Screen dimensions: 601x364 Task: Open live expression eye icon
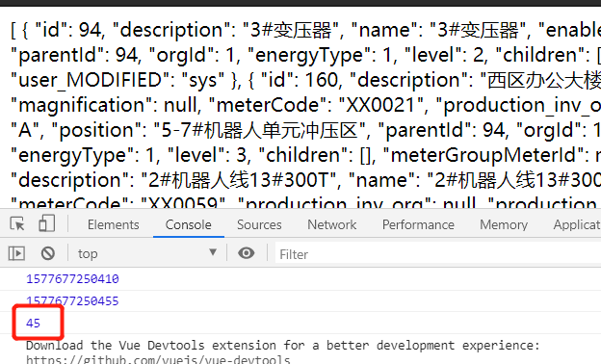(246, 253)
